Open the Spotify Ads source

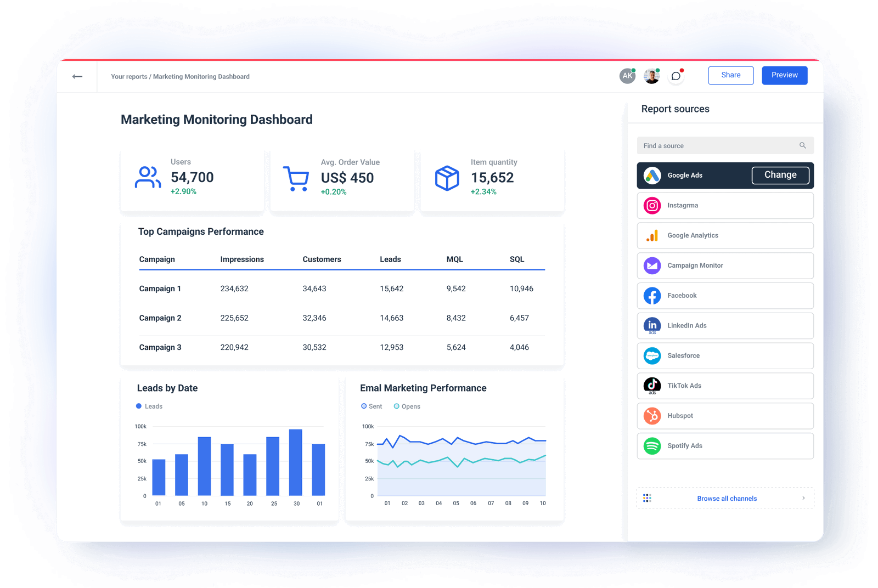click(x=651, y=446)
